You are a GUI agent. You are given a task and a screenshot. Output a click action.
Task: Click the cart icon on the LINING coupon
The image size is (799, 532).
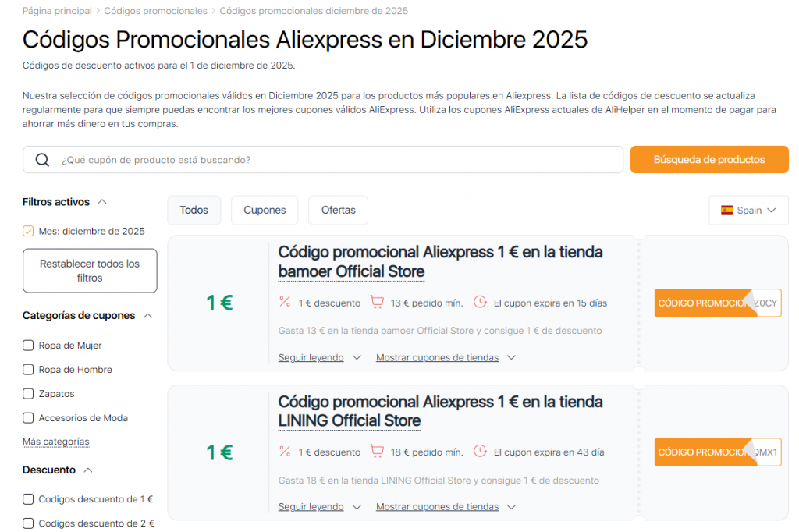pyautogui.click(x=379, y=452)
